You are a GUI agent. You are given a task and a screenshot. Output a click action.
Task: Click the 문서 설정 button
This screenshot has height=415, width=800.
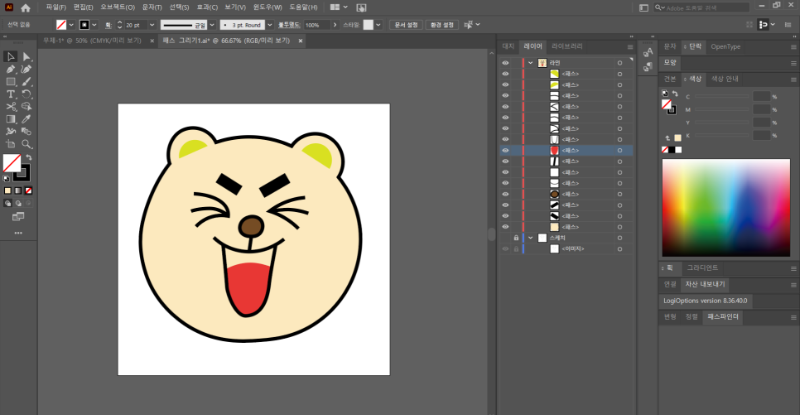click(x=406, y=25)
